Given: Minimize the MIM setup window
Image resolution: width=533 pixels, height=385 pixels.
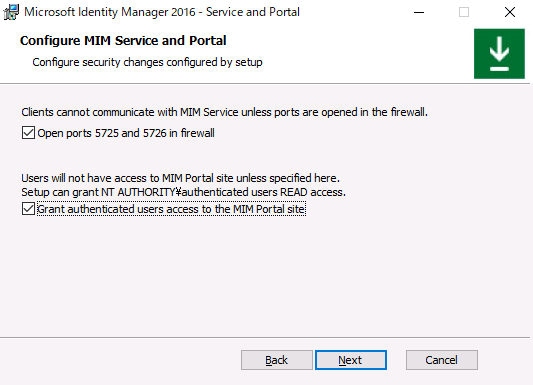Looking at the screenshot, I should pyautogui.click(x=419, y=13).
